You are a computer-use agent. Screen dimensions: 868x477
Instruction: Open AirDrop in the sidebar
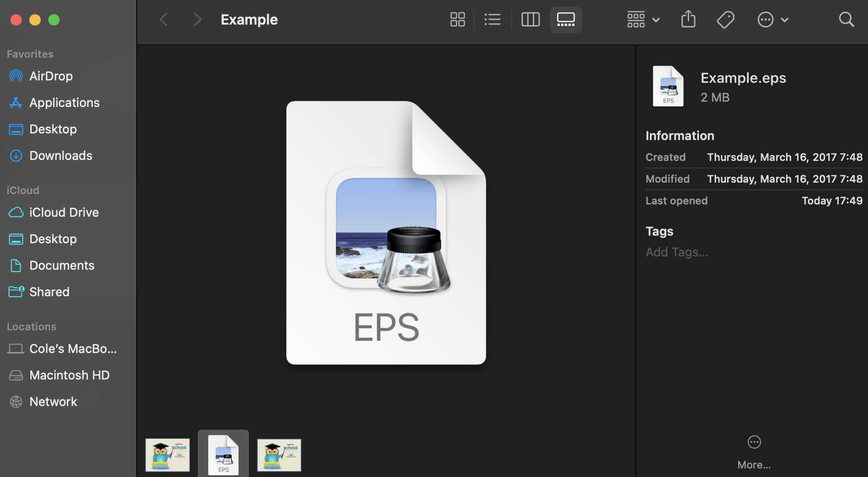(51, 76)
